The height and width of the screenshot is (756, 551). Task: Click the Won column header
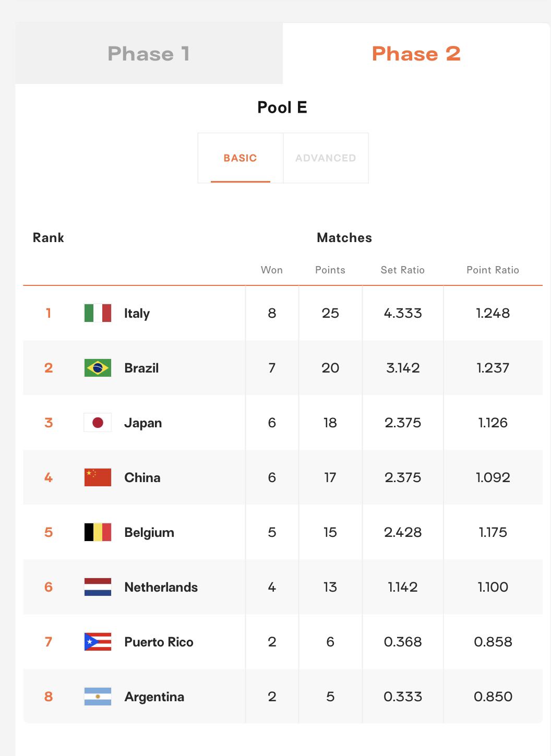(272, 270)
